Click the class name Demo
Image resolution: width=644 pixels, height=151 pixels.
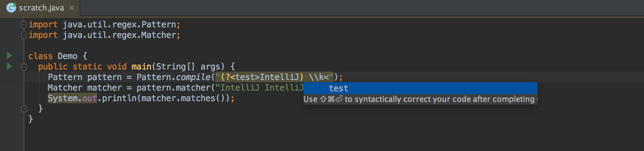tap(68, 56)
